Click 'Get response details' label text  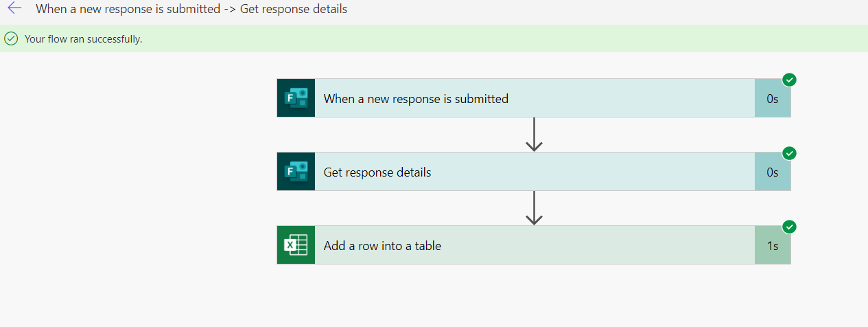[377, 172]
